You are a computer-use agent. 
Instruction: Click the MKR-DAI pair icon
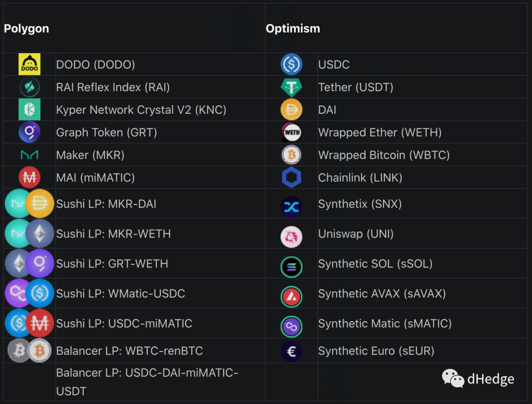30,203
